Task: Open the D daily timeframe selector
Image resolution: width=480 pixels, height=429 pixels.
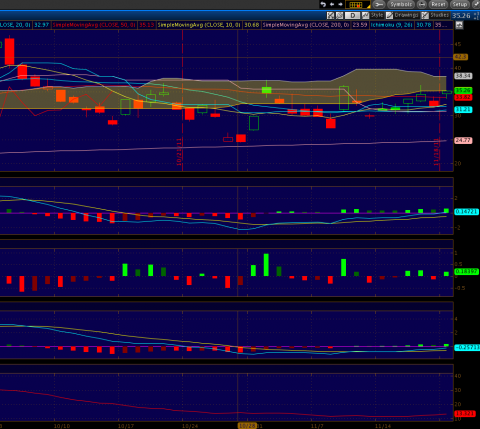Action: 352,15
